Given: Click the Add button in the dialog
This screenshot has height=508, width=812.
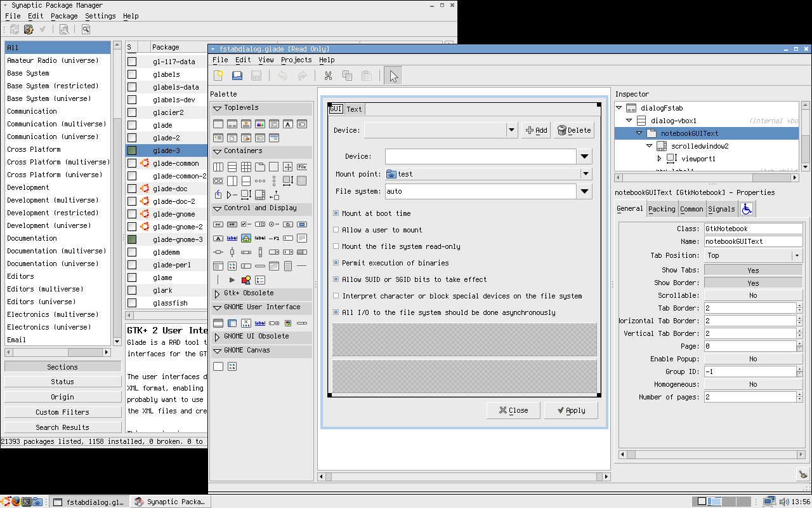Looking at the screenshot, I should click(x=536, y=130).
